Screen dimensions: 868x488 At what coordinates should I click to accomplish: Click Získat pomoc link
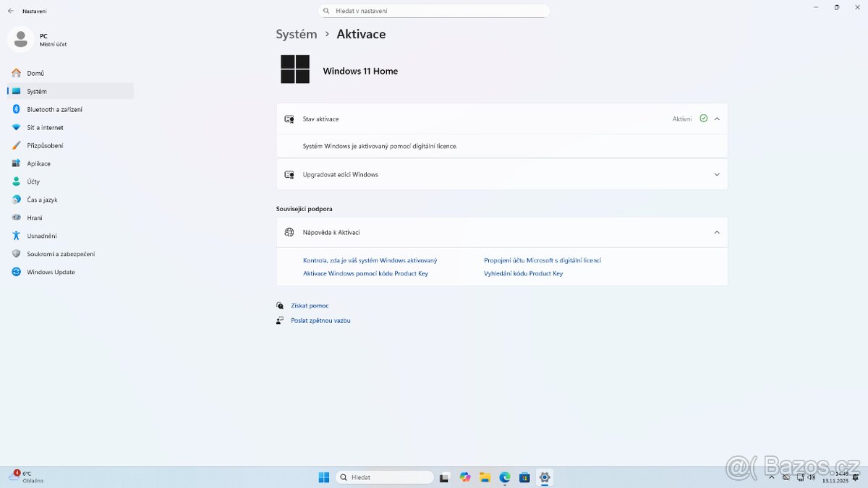pyautogui.click(x=310, y=306)
